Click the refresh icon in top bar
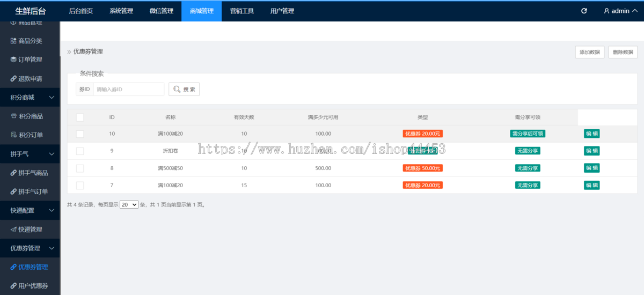Viewport: 644px width, 295px height. coord(584,11)
